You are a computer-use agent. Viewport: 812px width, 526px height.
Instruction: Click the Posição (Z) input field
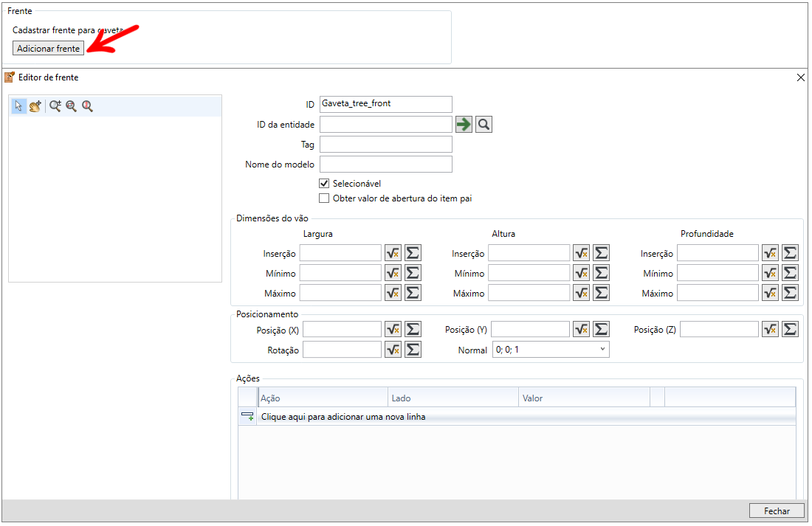tap(719, 329)
